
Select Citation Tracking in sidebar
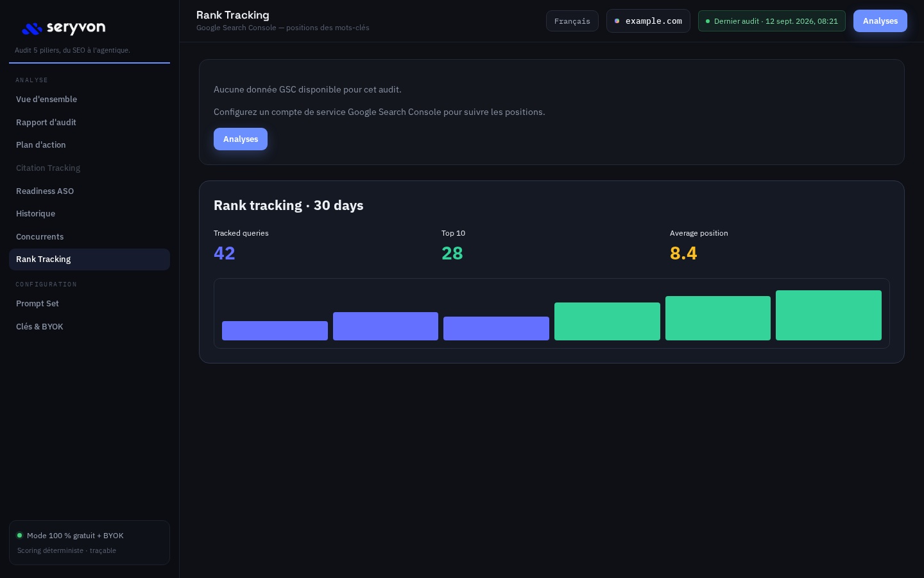89,168
